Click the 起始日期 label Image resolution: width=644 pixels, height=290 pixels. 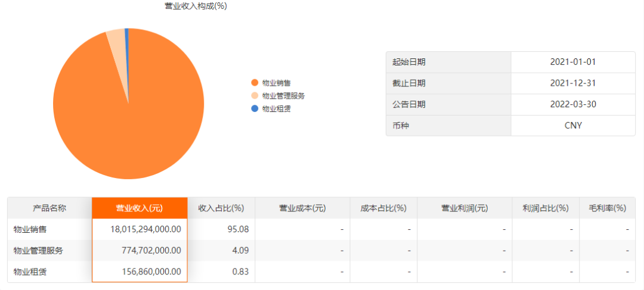(x=409, y=63)
